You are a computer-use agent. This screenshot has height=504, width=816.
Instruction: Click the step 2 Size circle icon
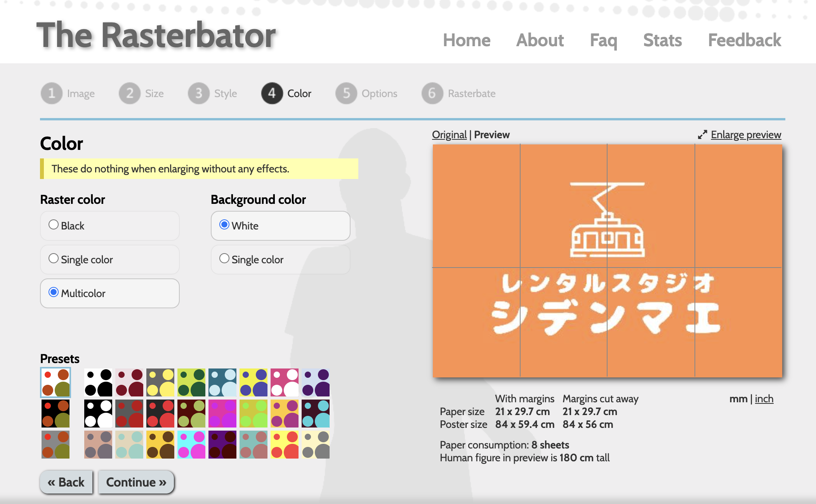tap(130, 93)
